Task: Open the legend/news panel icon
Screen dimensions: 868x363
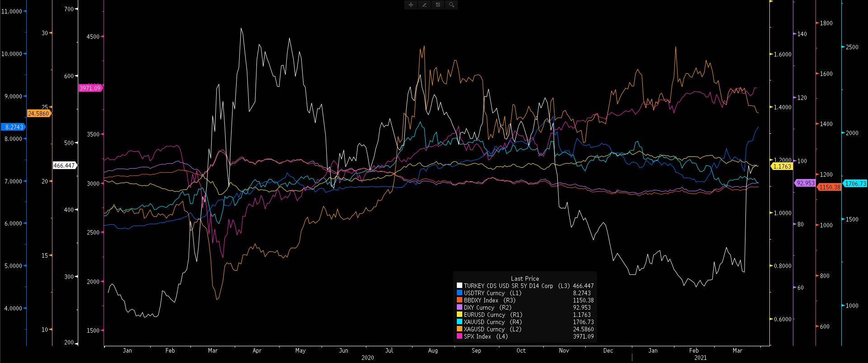Action: [x=438, y=5]
